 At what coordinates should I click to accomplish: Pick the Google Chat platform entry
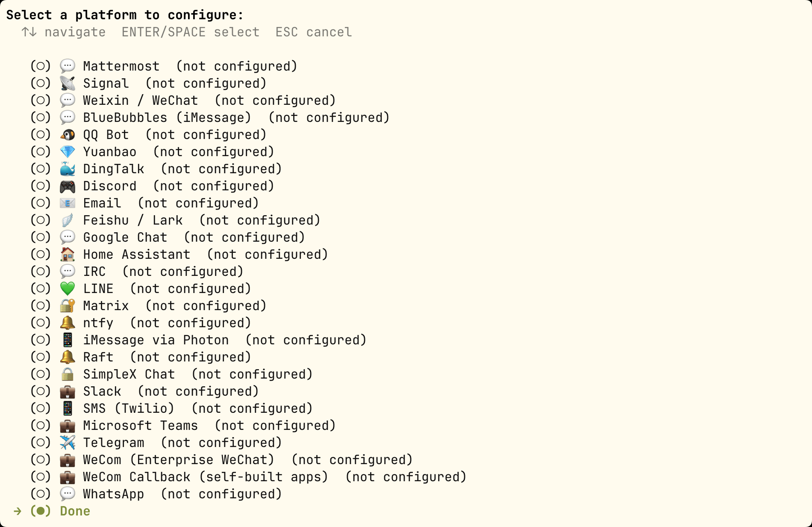[168, 237]
